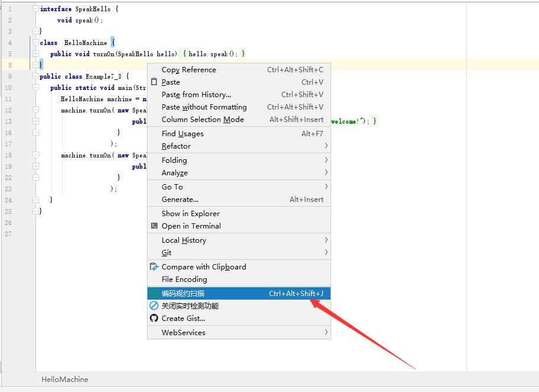This screenshot has height=392, width=539.
Task: Select 关闭实时检测功能 entry
Action: point(239,306)
